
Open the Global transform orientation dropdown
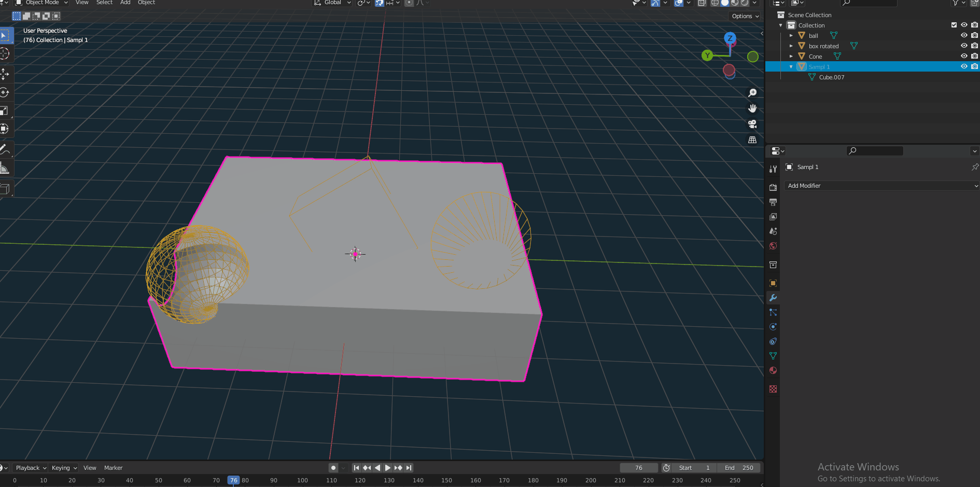coord(332,3)
